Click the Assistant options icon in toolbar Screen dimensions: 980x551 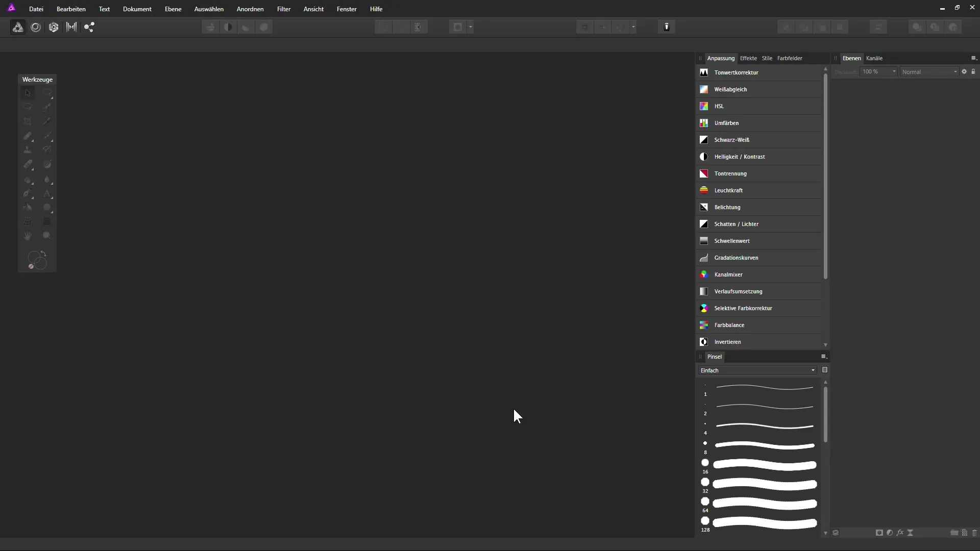(667, 27)
